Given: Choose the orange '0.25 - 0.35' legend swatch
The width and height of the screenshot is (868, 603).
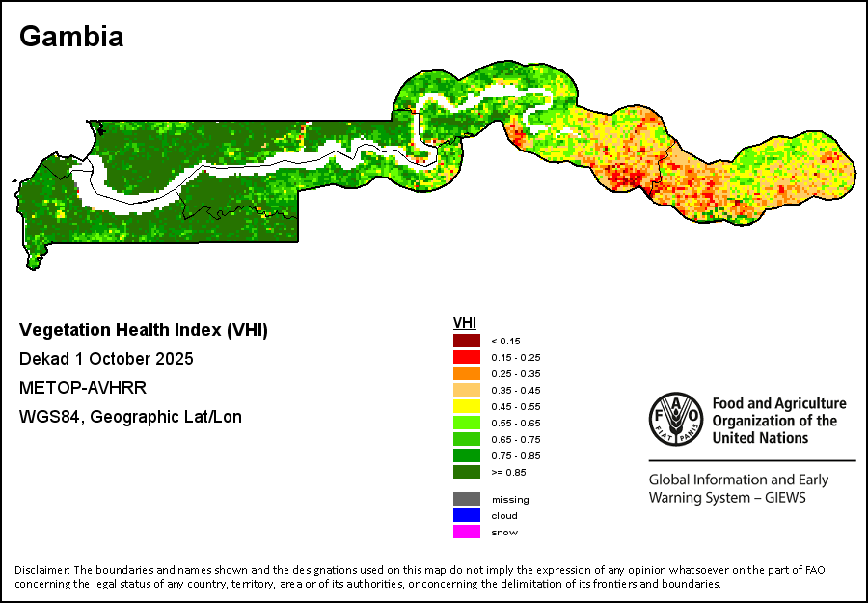Looking at the screenshot, I should click(466, 373).
